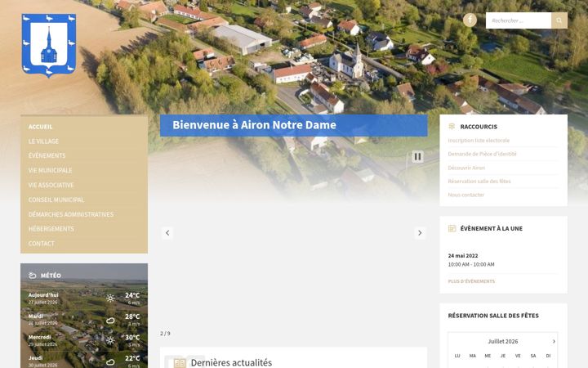Click the 22°C temperature for Jeudi
588x368 pixels.
pos(132,358)
